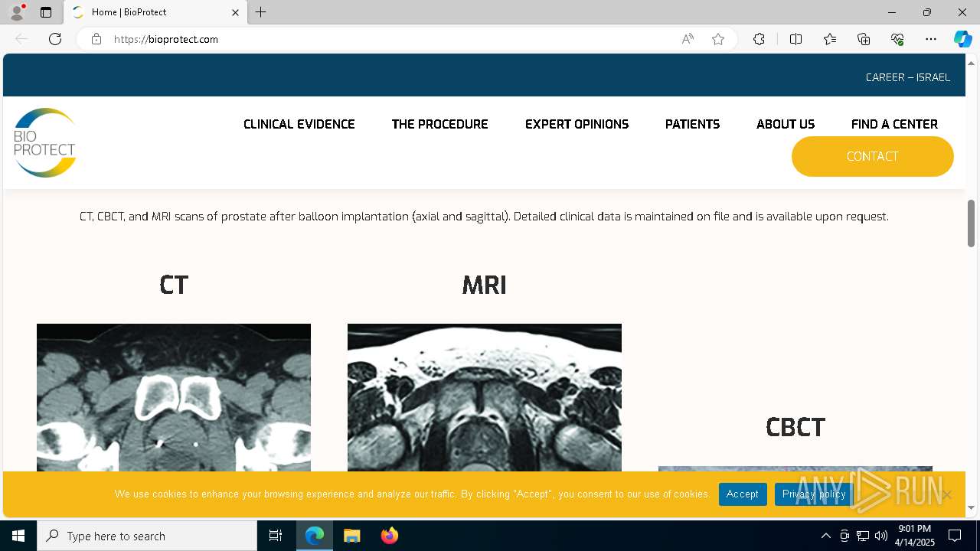
Task: Open the browser profile icon
Action: point(17,12)
